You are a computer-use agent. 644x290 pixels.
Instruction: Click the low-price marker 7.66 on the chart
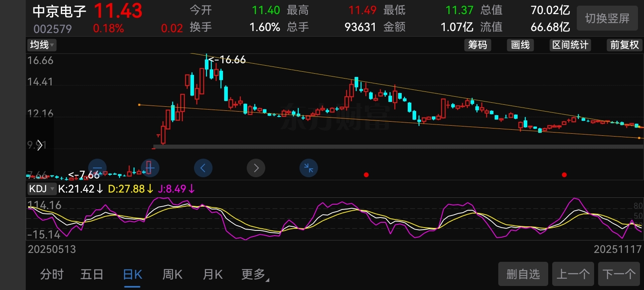[84, 175]
